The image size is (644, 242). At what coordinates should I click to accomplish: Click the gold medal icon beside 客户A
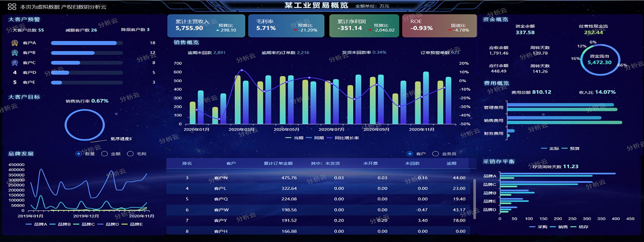pos(14,43)
